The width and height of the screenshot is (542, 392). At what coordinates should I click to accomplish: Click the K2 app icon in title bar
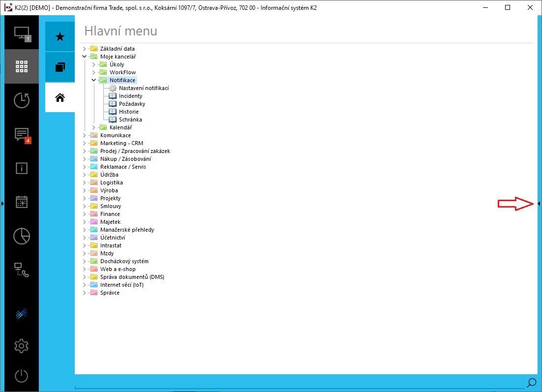pyautogui.click(x=8, y=7)
